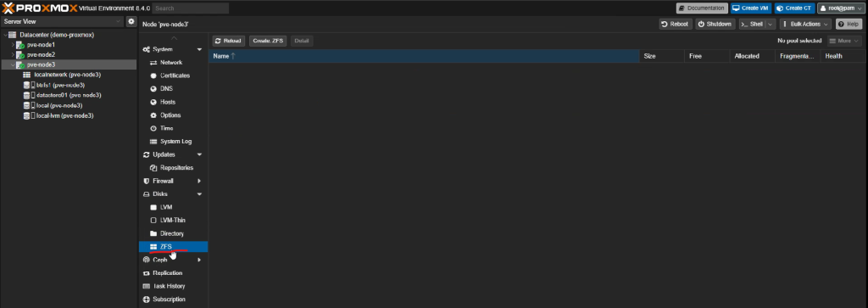Click the Time clock icon
Viewport: 868px width, 308px height.
154,128
